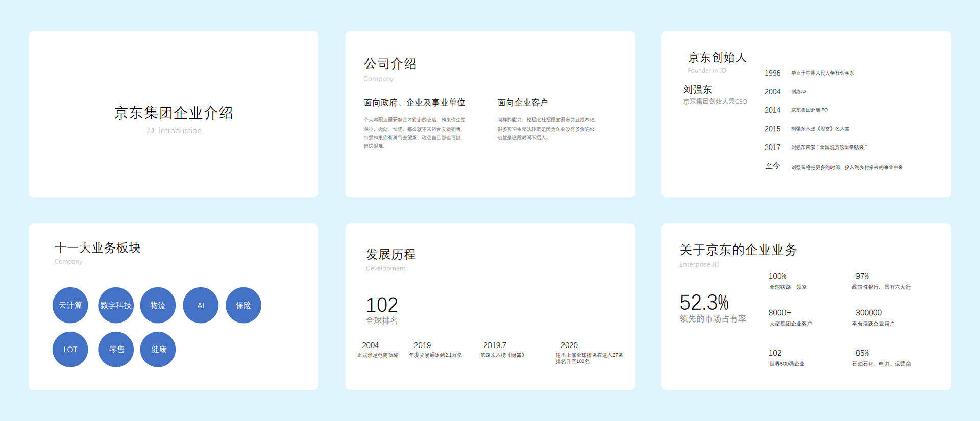Select the 数字科技 circle
This screenshot has width=980, height=421.
pos(116,305)
